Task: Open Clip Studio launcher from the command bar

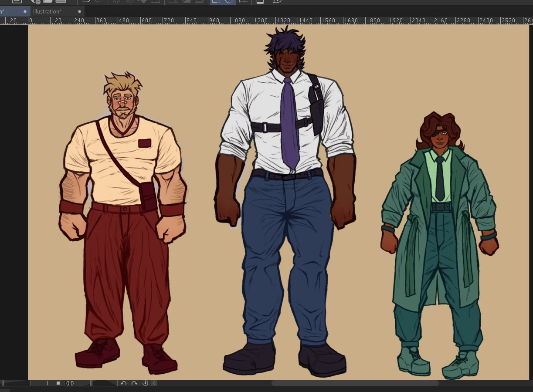Action: [x=17, y=1]
